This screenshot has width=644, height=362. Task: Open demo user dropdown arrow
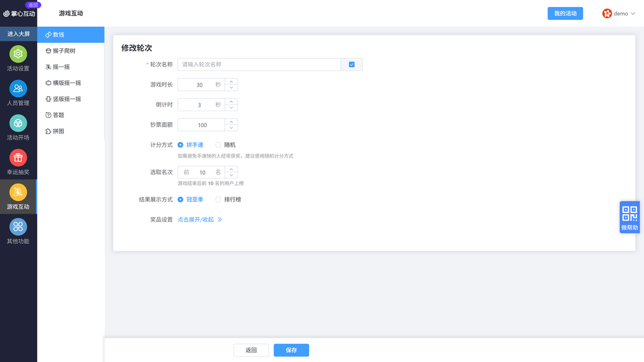(633, 14)
